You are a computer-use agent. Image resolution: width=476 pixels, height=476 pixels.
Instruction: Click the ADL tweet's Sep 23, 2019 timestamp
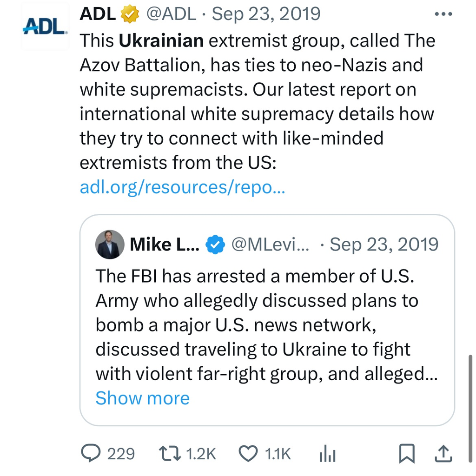[x=266, y=14]
